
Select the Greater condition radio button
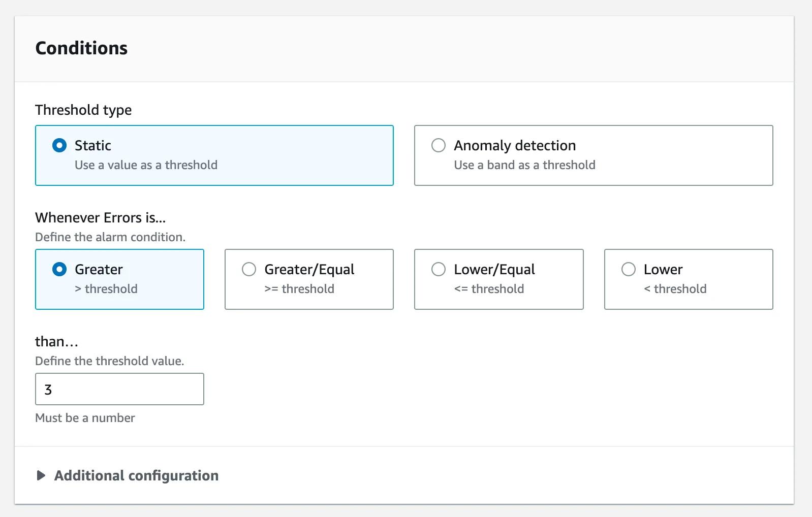click(x=59, y=270)
